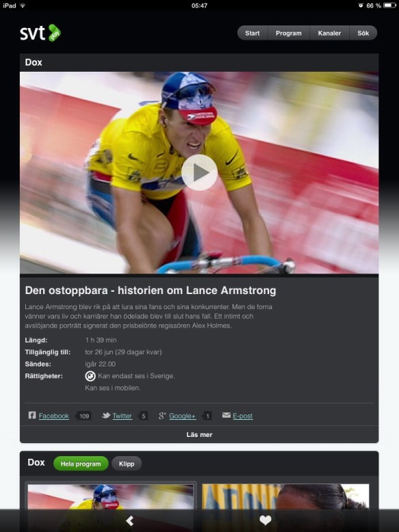Click the Sweden-only rights icon
399x532 pixels.
click(90, 376)
